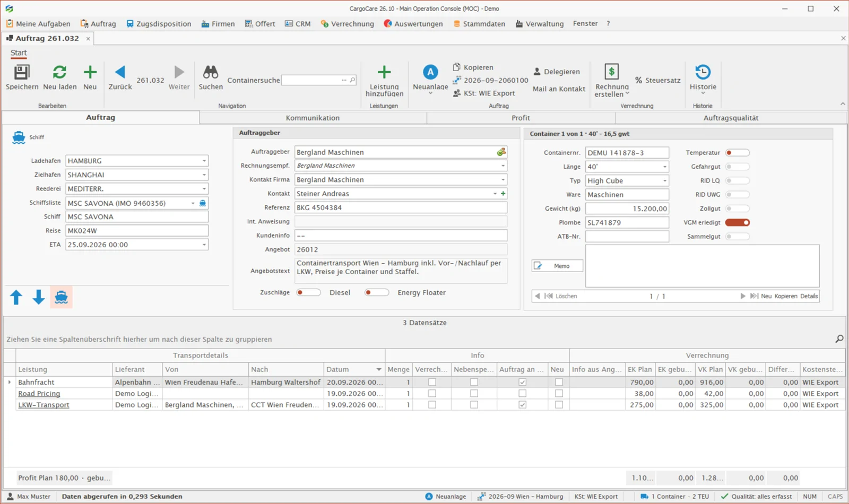Image resolution: width=849 pixels, height=504 pixels.
Task: Create new order with green Neu plus
Action: point(90,72)
